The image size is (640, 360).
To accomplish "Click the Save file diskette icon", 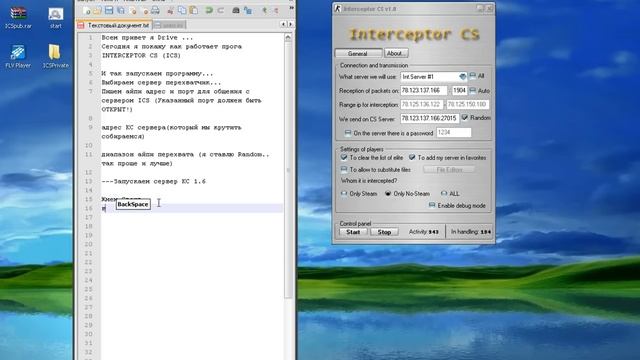I will pos(109,10).
